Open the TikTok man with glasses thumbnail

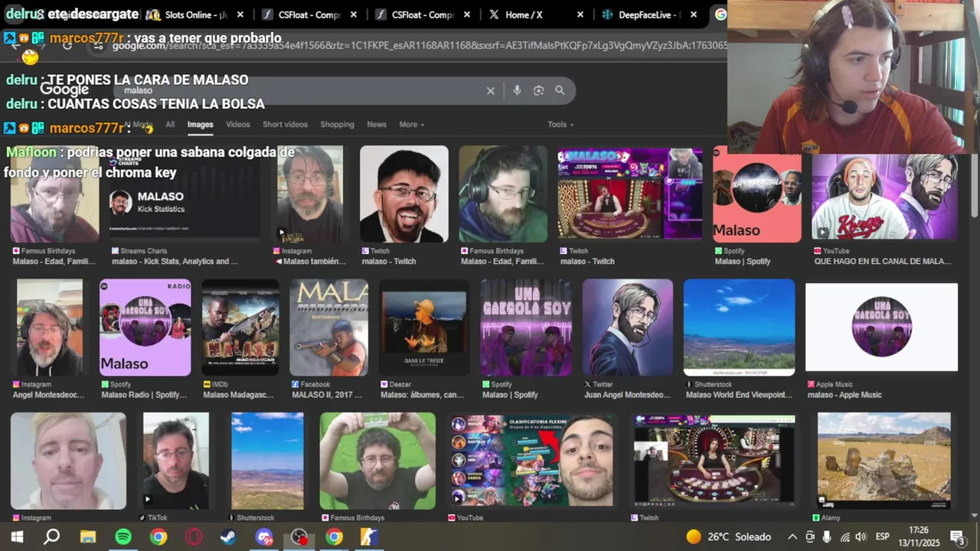pos(176,461)
